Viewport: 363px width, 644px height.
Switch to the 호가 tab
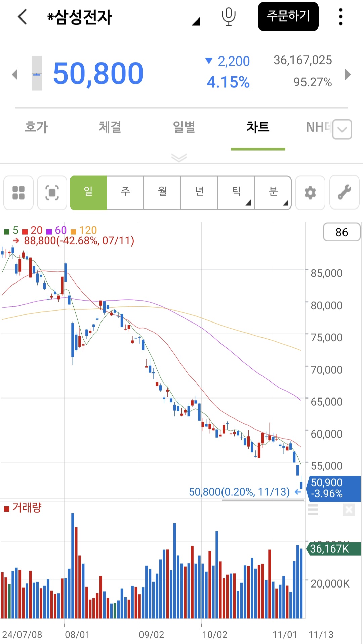coord(36,127)
